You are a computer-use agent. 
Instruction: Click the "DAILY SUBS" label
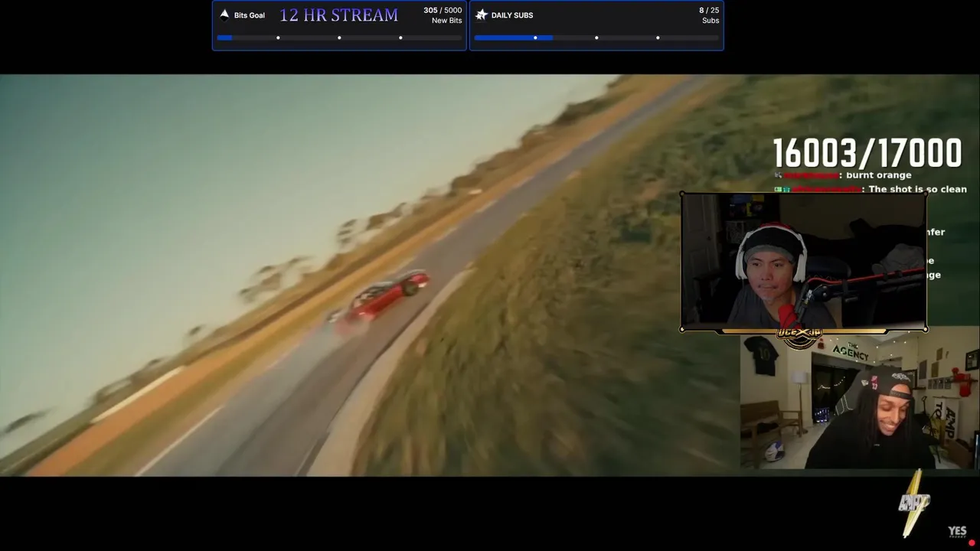coord(512,15)
